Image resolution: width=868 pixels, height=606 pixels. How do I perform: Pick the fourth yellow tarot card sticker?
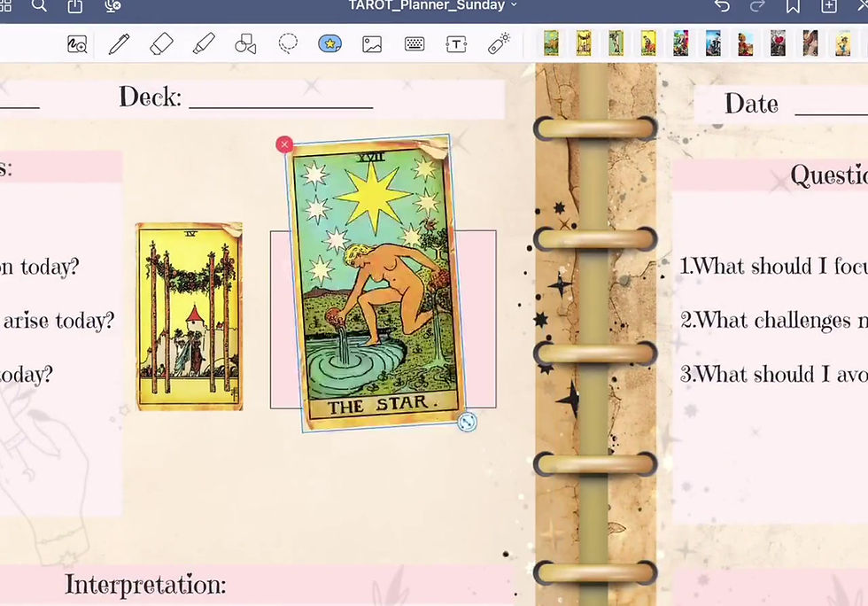click(648, 43)
